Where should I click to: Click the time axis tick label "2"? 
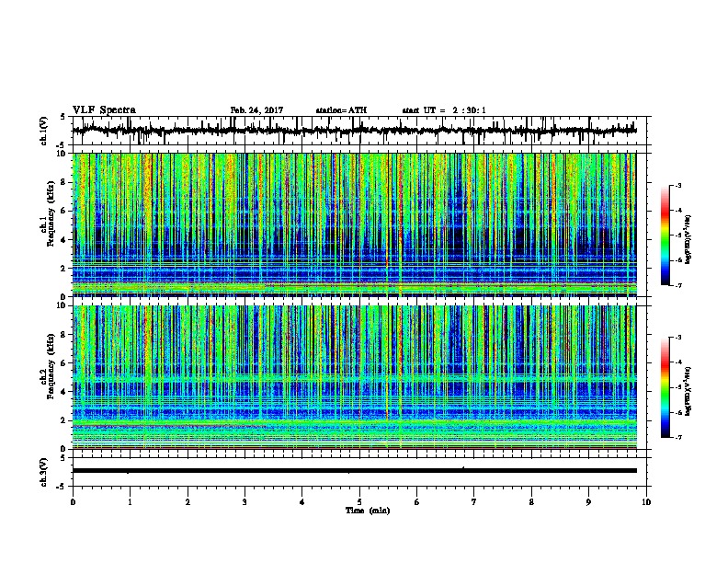[188, 502]
